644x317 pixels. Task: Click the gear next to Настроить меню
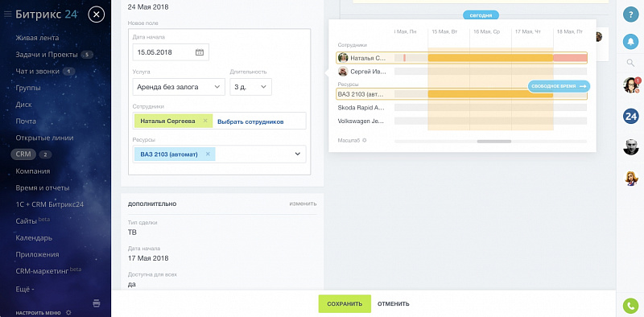point(68,312)
